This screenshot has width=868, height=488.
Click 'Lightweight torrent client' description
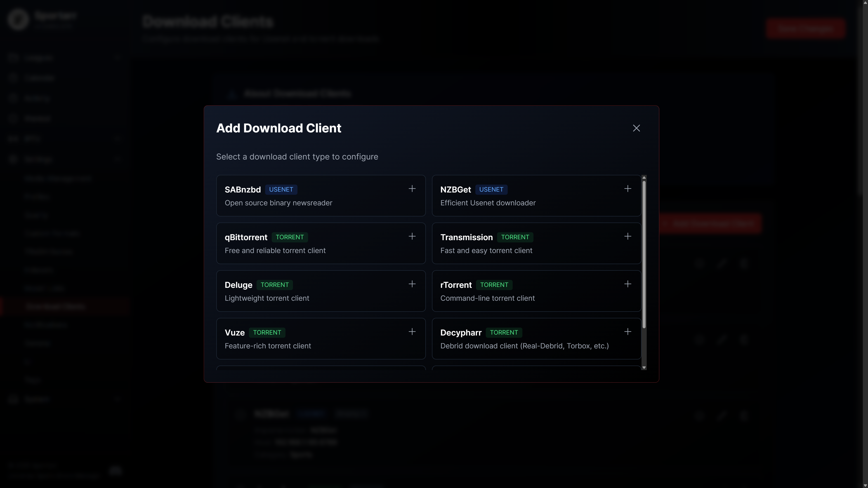point(267,298)
